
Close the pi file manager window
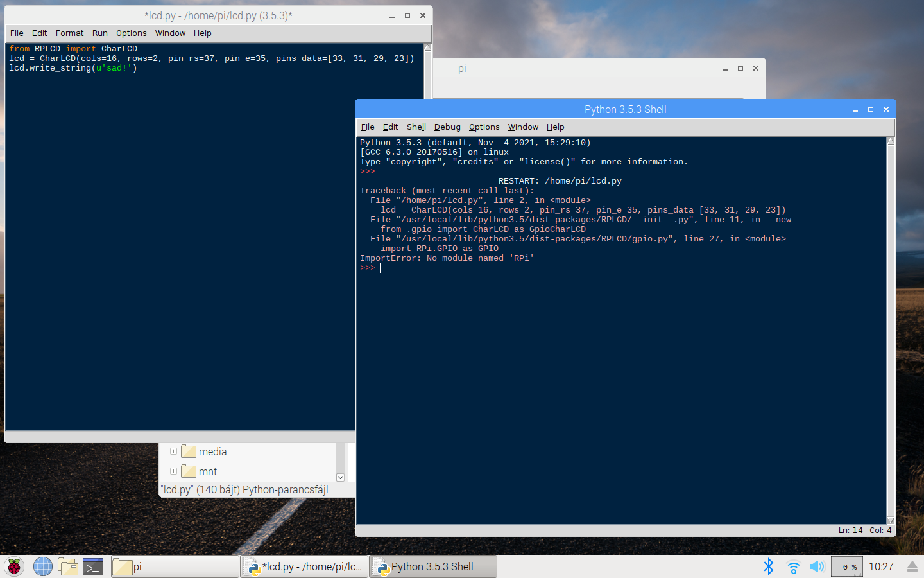756,68
